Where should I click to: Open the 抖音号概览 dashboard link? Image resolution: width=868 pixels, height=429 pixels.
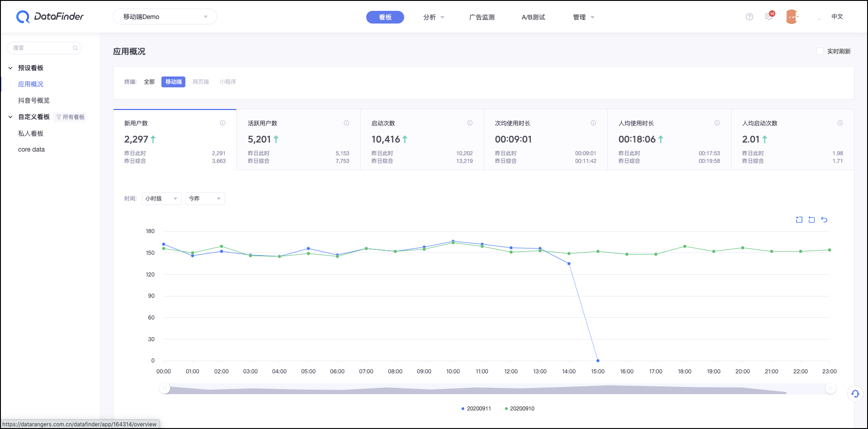pyautogui.click(x=34, y=100)
